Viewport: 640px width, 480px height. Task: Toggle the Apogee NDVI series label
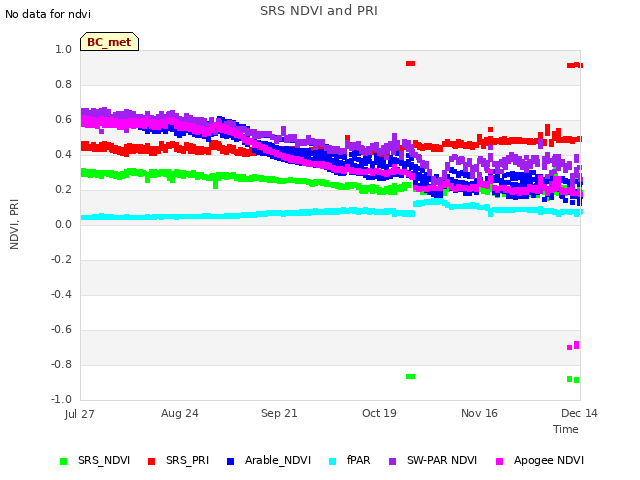click(x=549, y=460)
